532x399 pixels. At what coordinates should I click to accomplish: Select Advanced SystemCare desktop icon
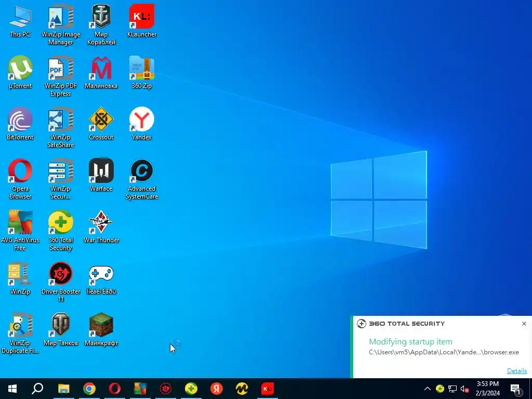pos(142,180)
